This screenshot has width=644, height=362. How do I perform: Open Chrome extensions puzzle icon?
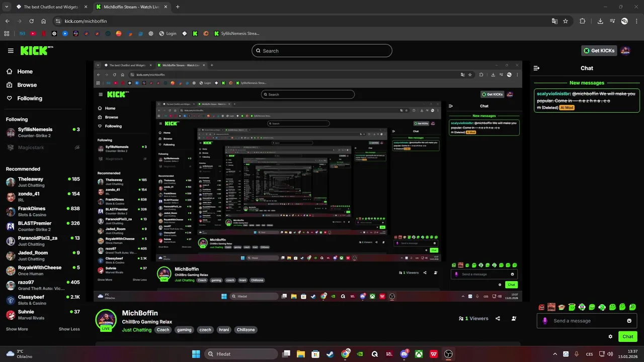pos(582,21)
